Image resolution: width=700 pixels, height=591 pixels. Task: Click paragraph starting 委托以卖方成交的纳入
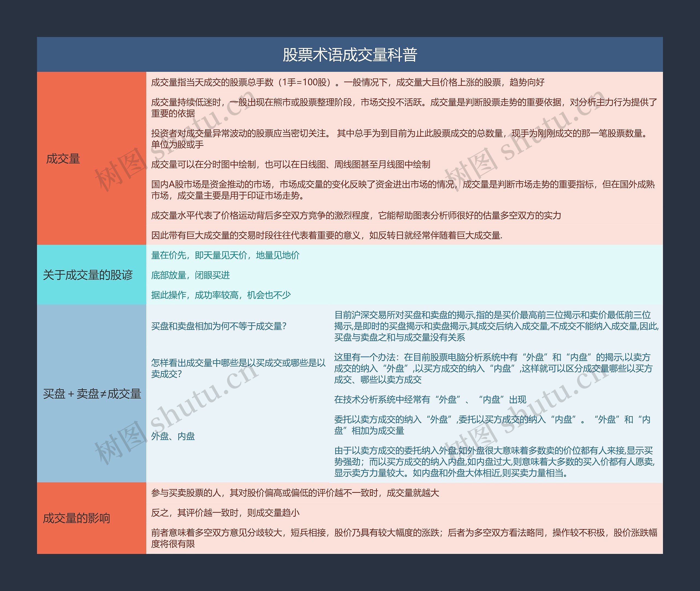click(492, 425)
